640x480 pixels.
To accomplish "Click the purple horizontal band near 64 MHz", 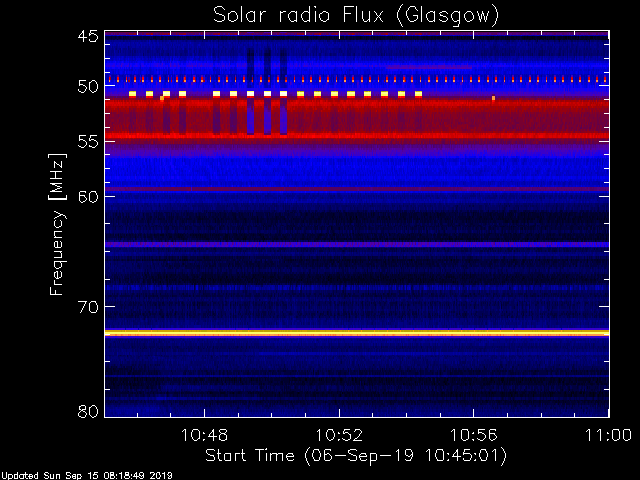I will (357, 244).
